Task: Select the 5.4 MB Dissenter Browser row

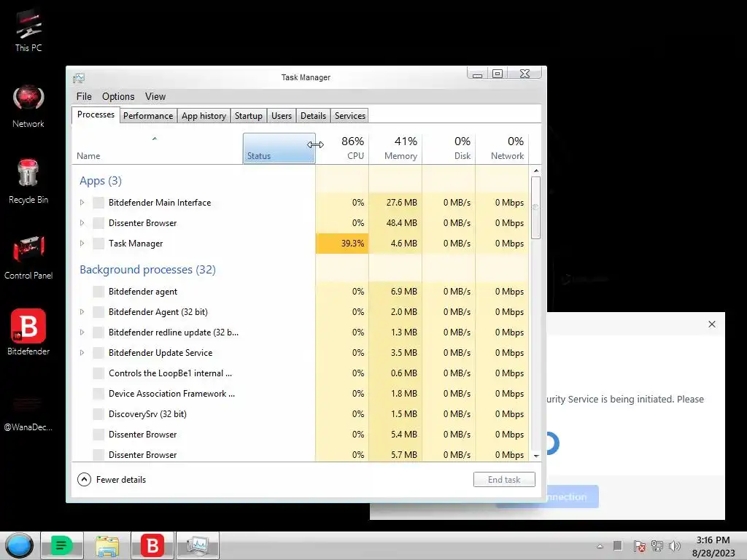Action: coord(300,435)
